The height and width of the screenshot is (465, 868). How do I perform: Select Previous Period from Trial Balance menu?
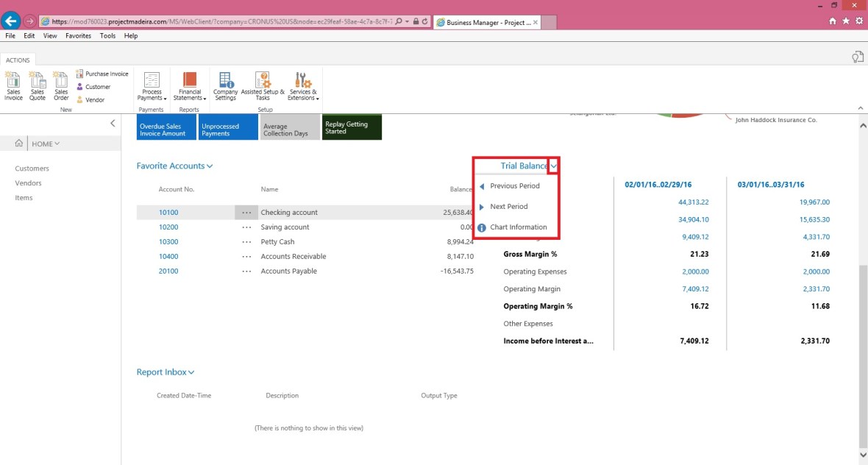(514, 186)
